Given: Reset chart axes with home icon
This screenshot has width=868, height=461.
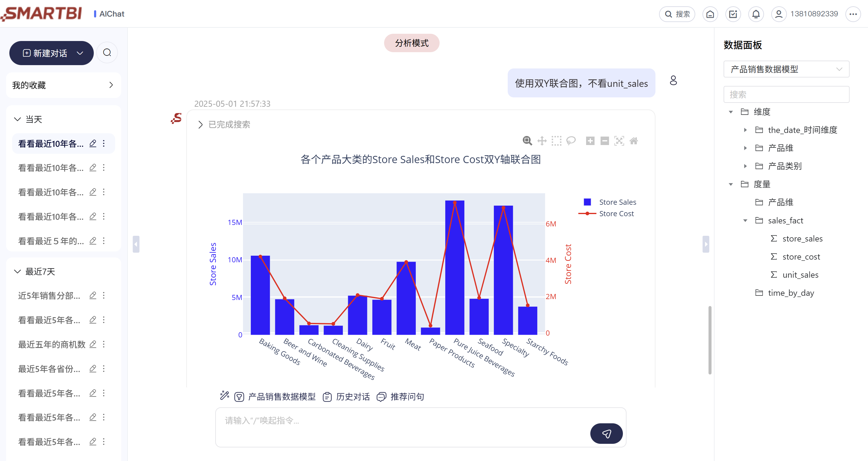Looking at the screenshot, I should (x=633, y=141).
